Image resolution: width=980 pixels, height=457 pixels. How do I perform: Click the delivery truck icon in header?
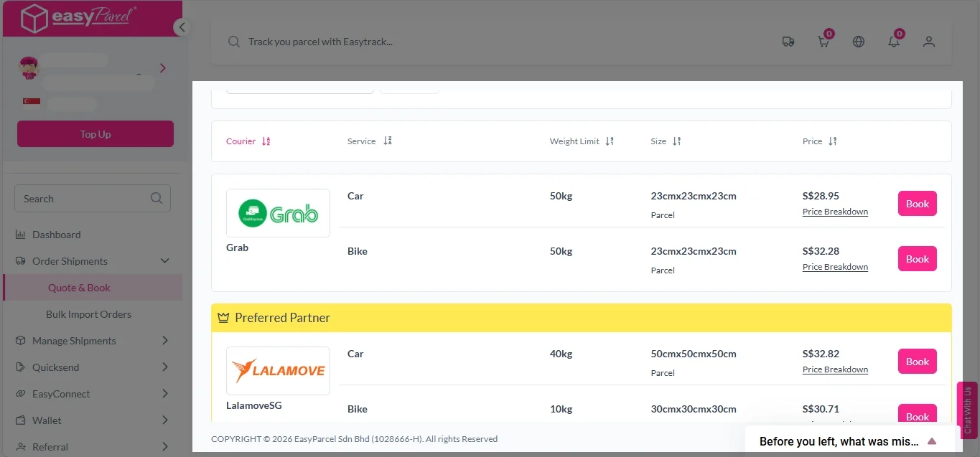coord(788,42)
